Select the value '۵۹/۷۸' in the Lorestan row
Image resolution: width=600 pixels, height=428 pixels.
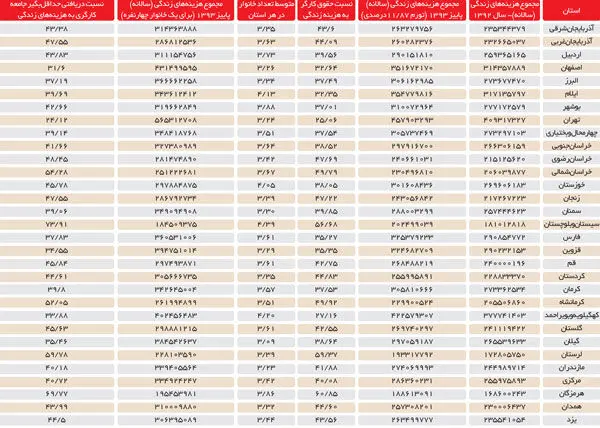pos(57,355)
